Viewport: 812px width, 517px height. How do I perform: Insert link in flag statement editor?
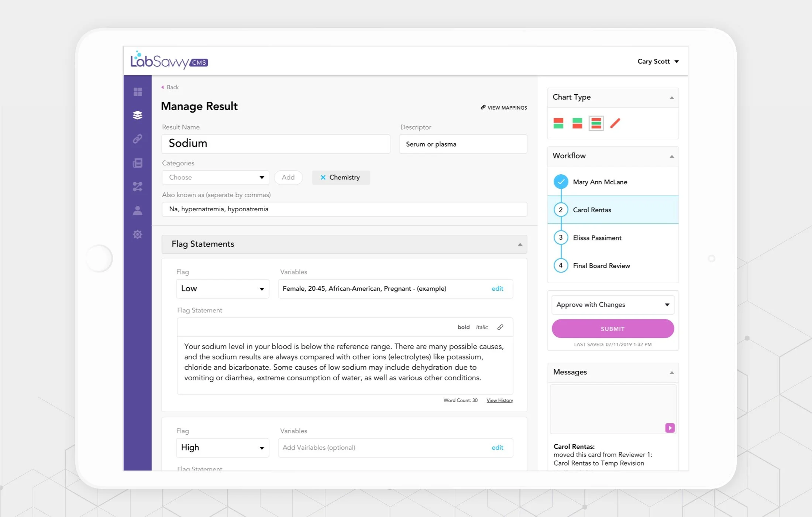[x=500, y=327]
